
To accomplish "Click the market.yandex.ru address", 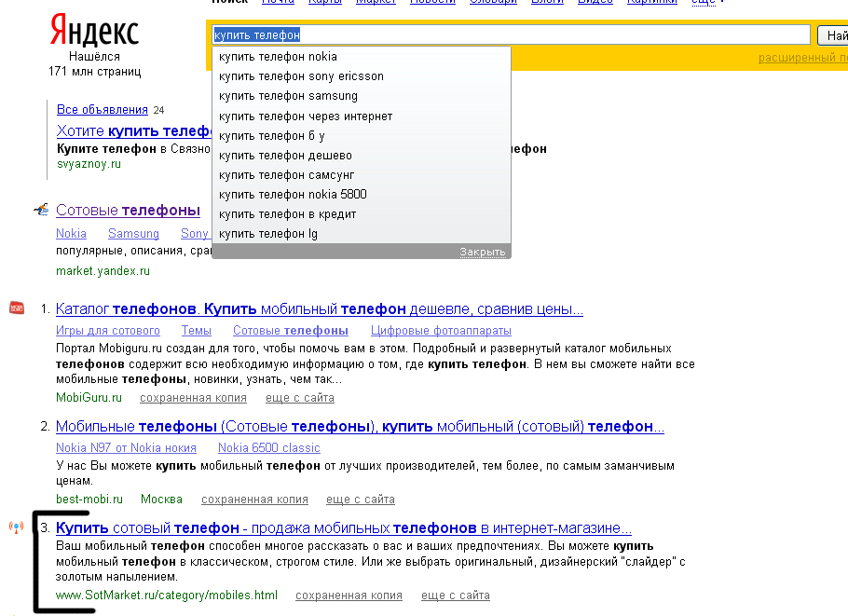I will (x=103, y=270).
